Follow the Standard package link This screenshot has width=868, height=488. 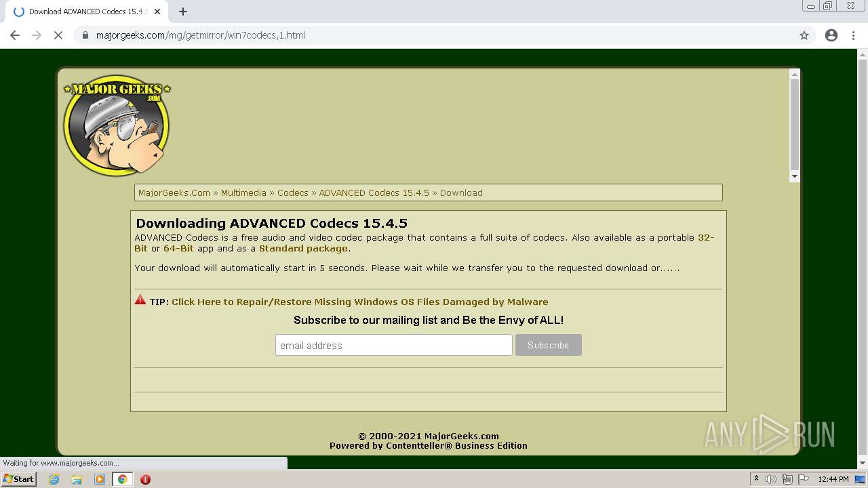(303, 248)
